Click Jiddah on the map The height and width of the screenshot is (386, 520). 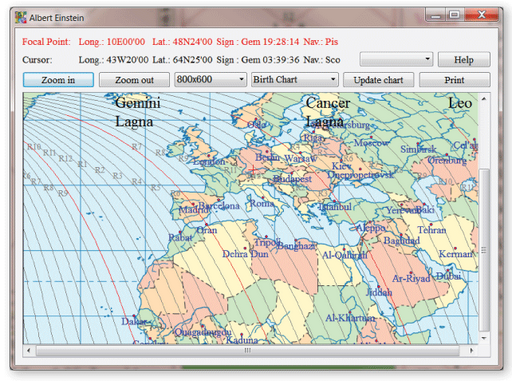(x=379, y=292)
